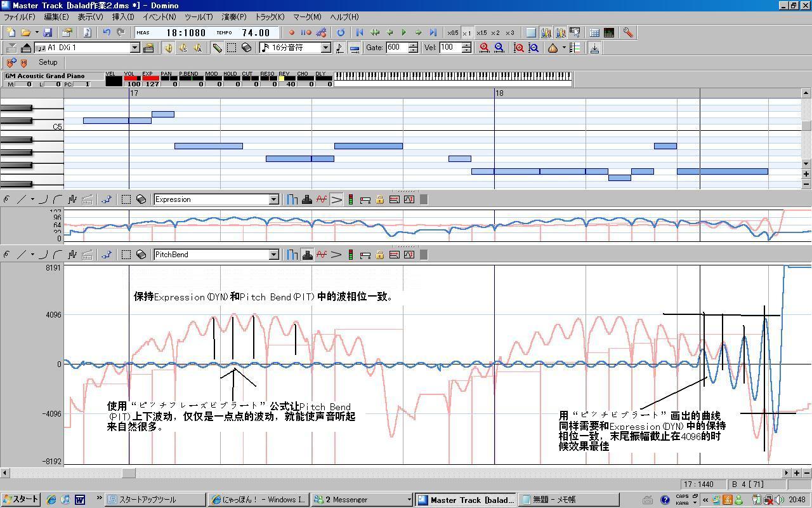Save the project with the floppy icon
Image resolution: width=812 pixels, height=508 pixels.
pyautogui.click(x=48, y=32)
